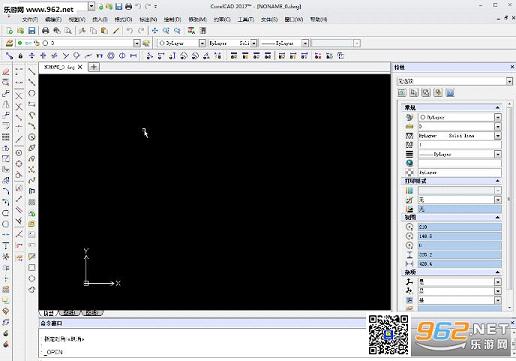Activate the Pan four-arrow icon
Screen dimensions: 516x361
pyautogui.click(x=155, y=31)
